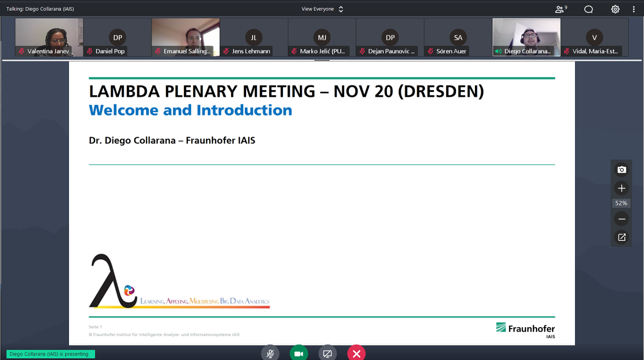Click Daniel Pop's muted mic icon
The image size is (644, 360).
(x=90, y=51)
